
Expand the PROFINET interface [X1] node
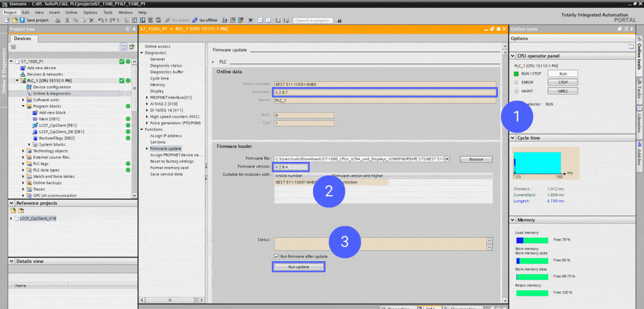coord(147,98)
